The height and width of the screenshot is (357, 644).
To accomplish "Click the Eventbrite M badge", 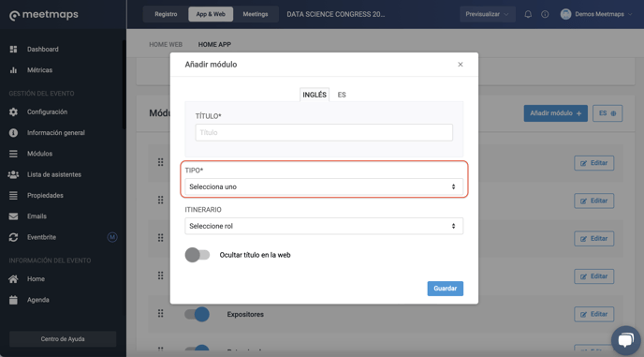I will coord(112,237).
